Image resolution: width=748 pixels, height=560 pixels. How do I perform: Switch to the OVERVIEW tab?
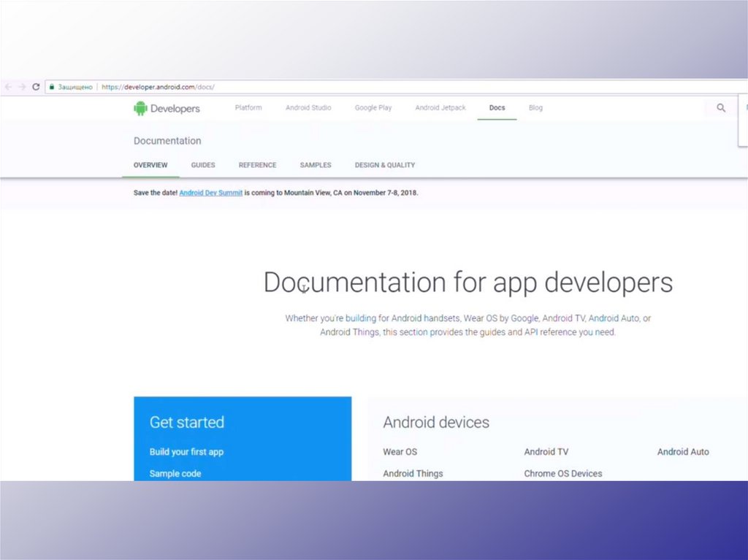pos(150,165)
